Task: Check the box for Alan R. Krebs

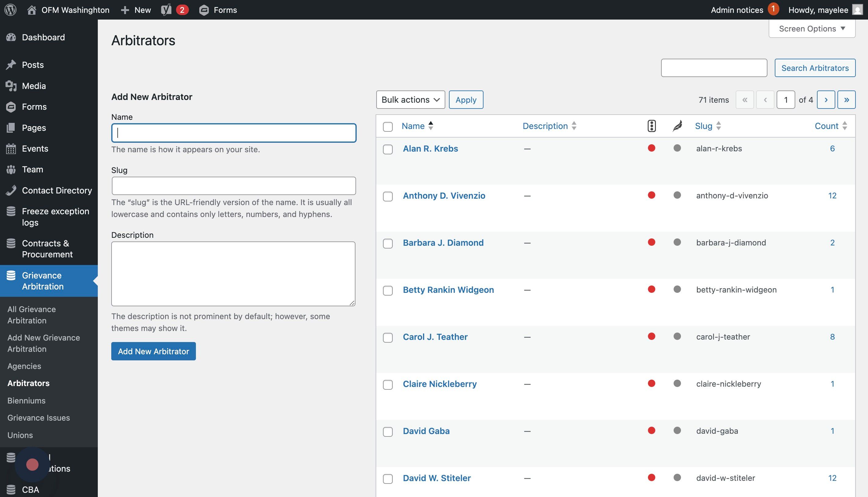Action: [388, 149]
